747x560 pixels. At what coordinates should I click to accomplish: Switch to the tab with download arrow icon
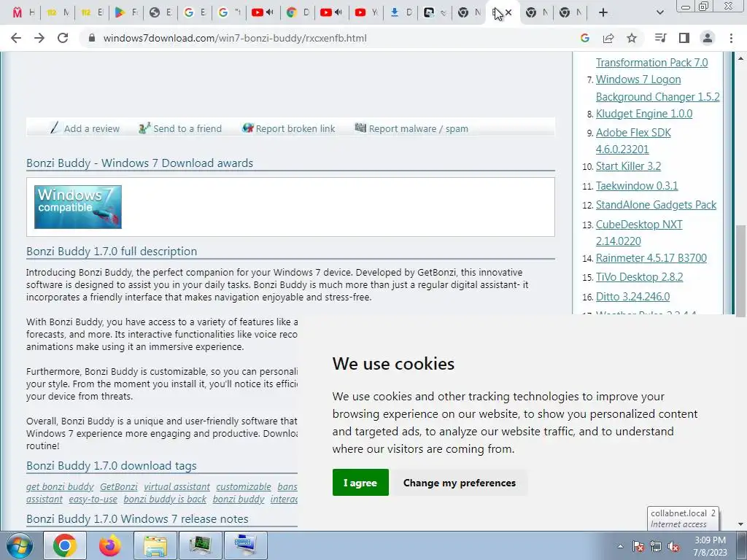click(400, 13)
